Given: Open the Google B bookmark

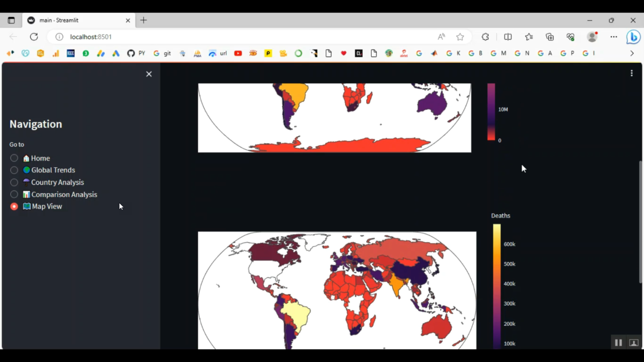Looking at the screenshot, I should (476, 53).
